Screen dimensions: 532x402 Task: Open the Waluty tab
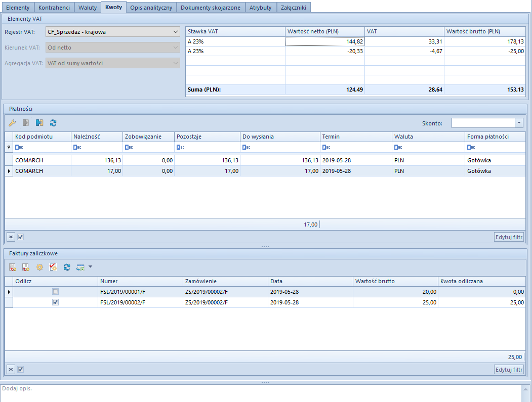(88, 8)
